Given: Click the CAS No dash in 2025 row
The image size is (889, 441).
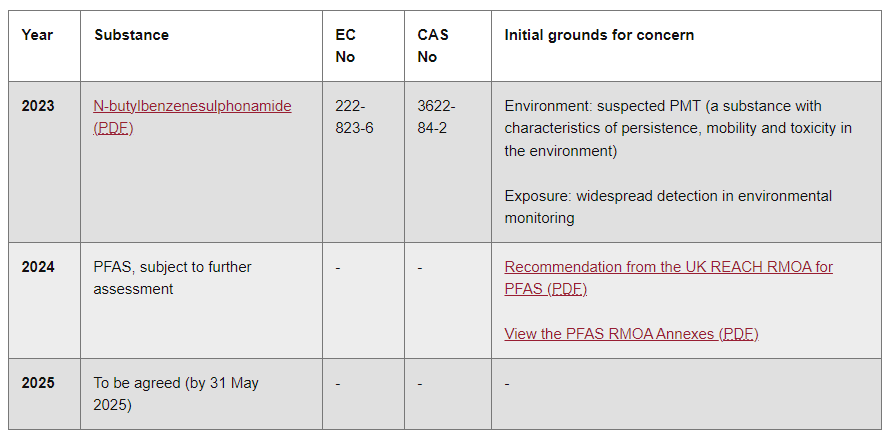Looking at the screenshot, I should pyautogui.click(x=420, y=384).
